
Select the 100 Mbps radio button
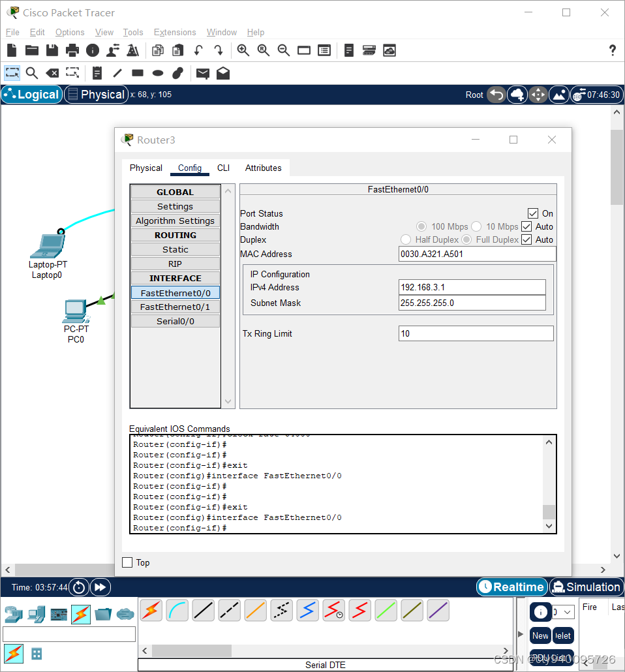coord(421,226)
